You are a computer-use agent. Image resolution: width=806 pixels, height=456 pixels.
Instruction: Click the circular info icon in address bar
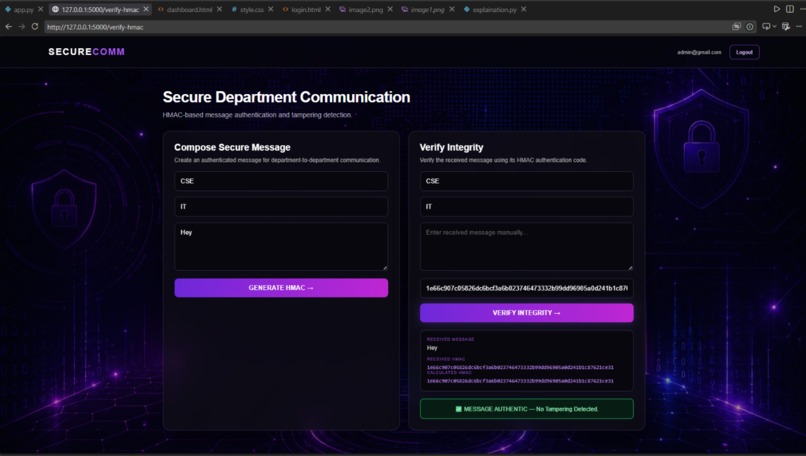(750, 27)
